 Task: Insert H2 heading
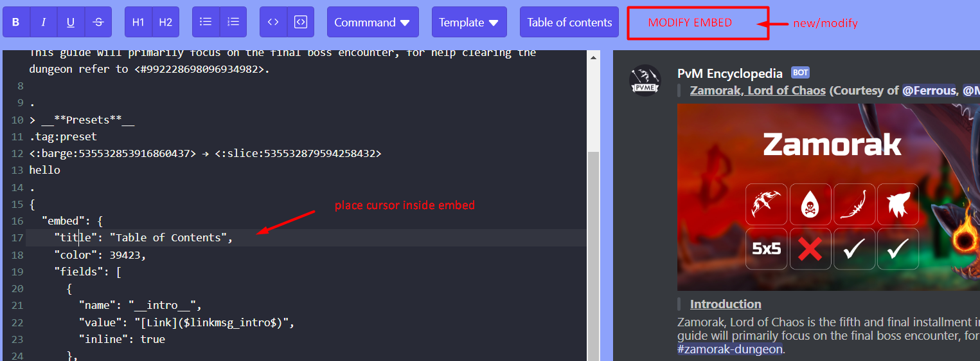[166, 22]
